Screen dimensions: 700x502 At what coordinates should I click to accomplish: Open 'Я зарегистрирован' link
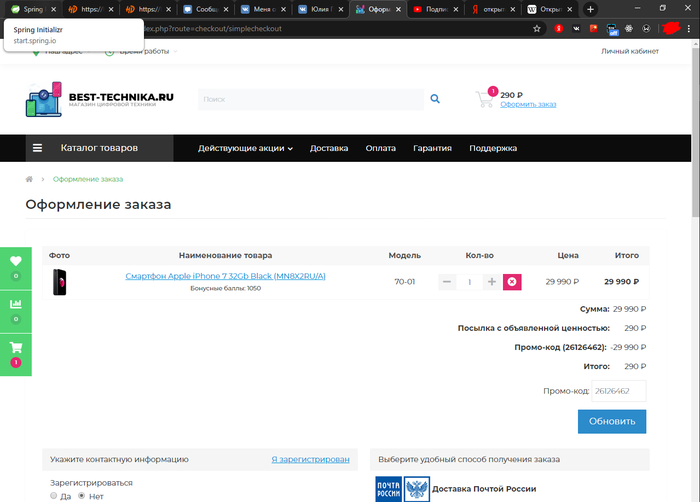tap(310, 459)
